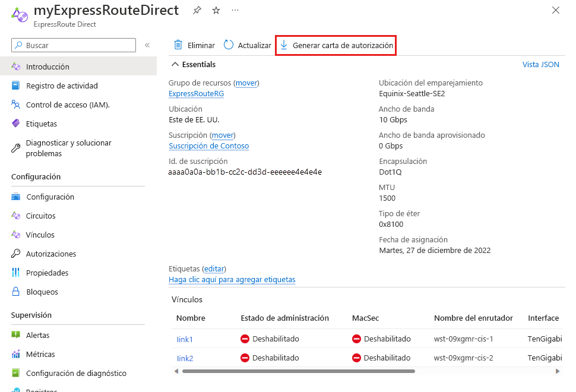Click the Bloqueos lock icon

(16, 292)
